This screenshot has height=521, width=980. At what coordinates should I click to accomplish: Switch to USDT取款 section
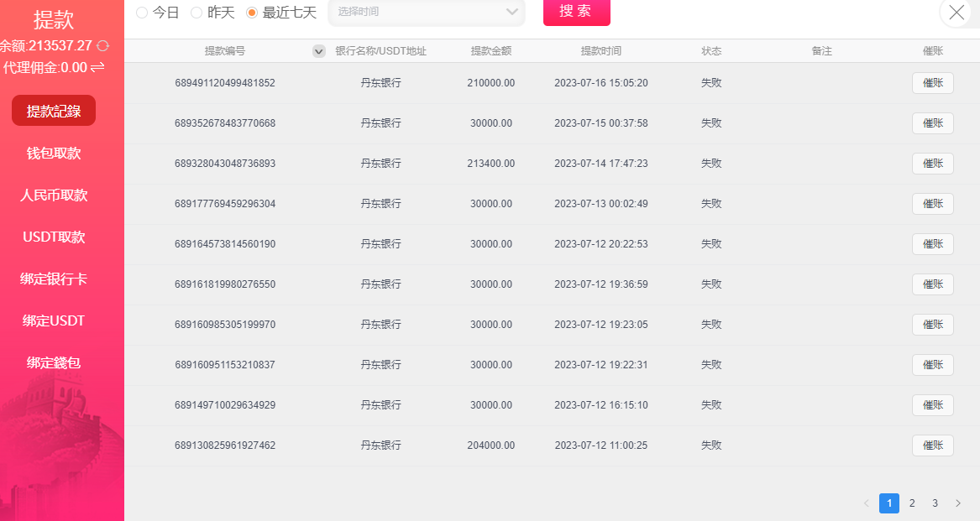(x=54, y=237)
